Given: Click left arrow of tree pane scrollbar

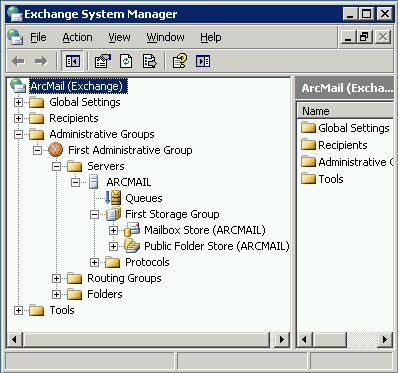Looking at the screenshot, I should [x=14, y=340].
